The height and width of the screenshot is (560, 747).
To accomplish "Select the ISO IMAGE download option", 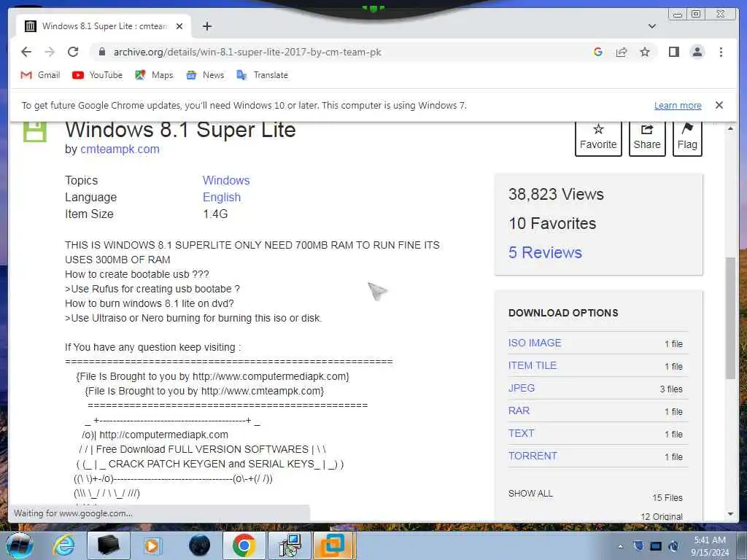I will point(535,343).
